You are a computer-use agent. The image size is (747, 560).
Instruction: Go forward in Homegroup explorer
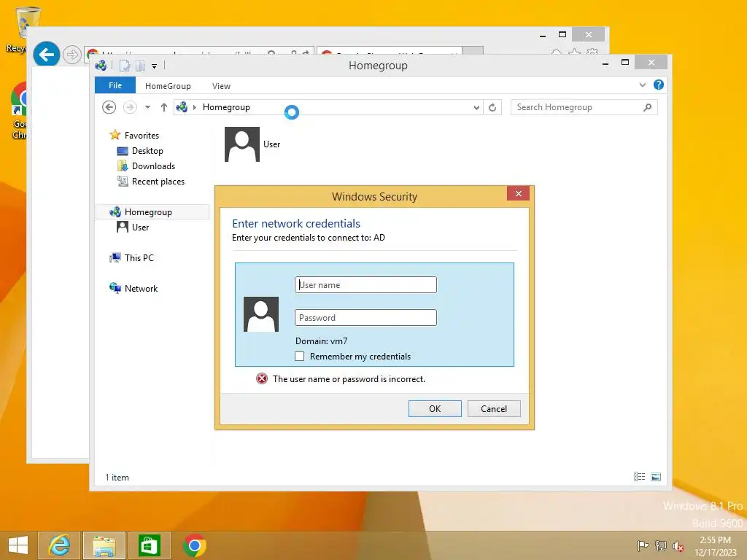coord(130,107)
